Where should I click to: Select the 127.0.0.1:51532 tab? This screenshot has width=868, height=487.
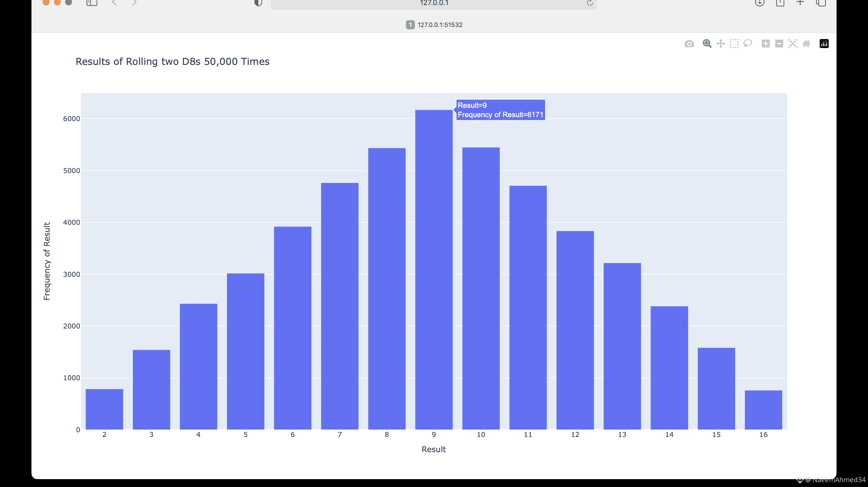434,25
